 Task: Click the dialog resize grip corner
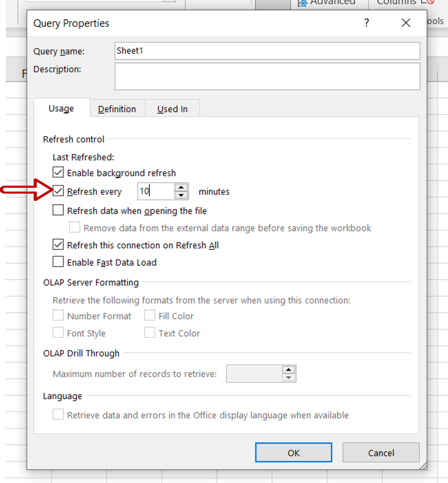423,466
